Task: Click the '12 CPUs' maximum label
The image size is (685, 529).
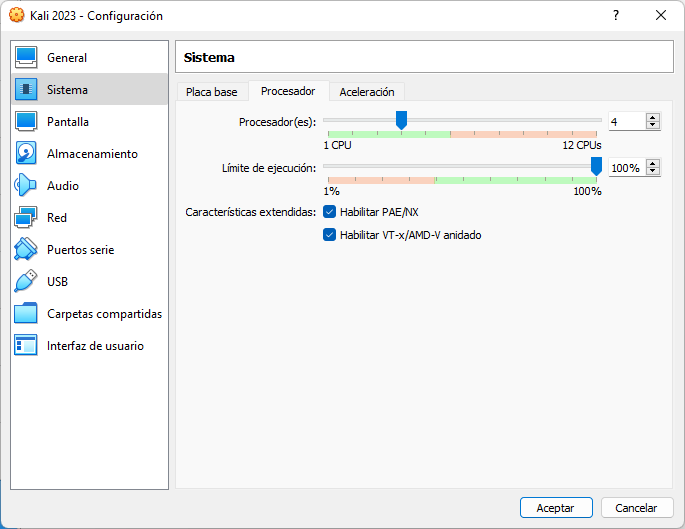Action: point(582,145)
